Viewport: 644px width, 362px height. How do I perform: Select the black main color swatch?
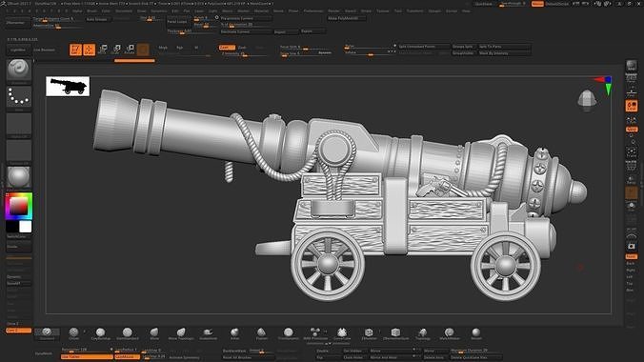point(12,227)
